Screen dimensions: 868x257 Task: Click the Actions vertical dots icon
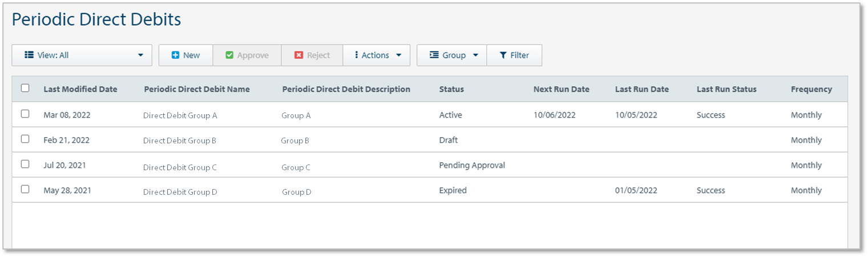tap(356, 55)
